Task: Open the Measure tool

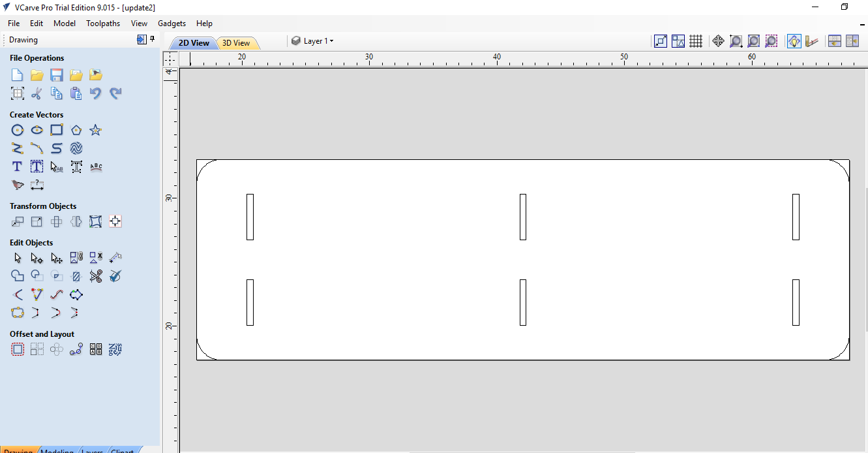Action: point(115,258)
